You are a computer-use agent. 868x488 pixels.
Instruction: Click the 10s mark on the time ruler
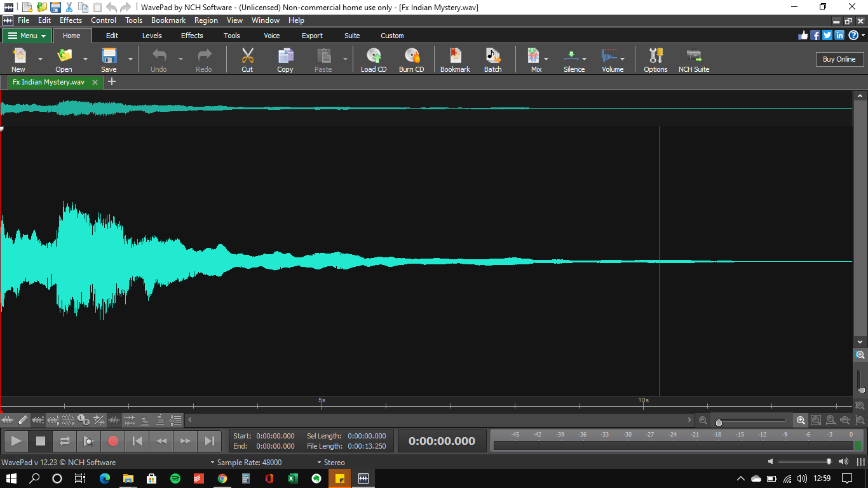click(x=643, y=400)
